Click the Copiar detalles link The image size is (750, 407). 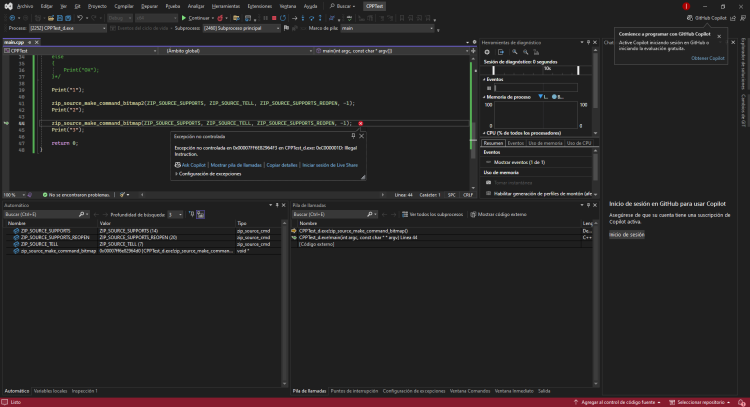283,164
